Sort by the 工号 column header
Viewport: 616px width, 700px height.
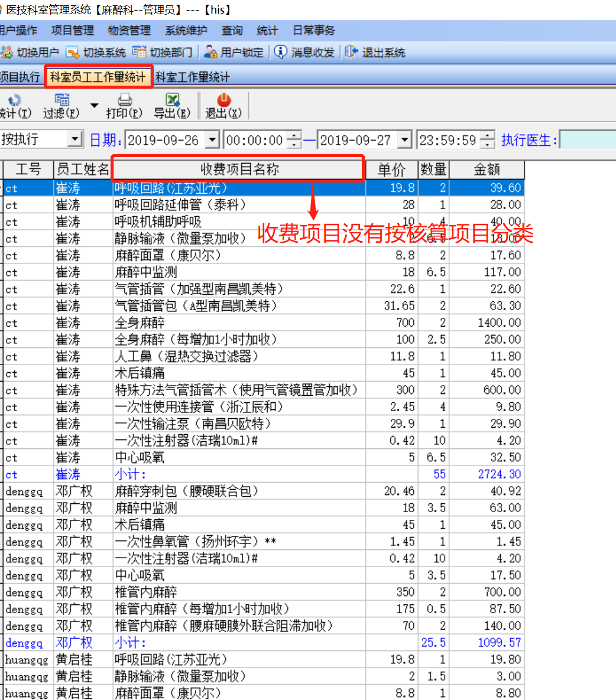pyautogui.click(x=28, y=170)
